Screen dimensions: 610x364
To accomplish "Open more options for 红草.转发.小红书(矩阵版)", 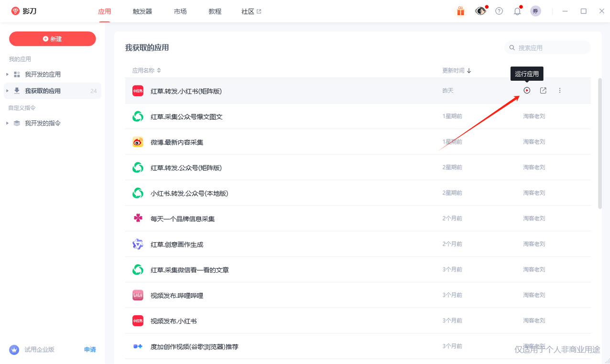I will pos(560,90).
